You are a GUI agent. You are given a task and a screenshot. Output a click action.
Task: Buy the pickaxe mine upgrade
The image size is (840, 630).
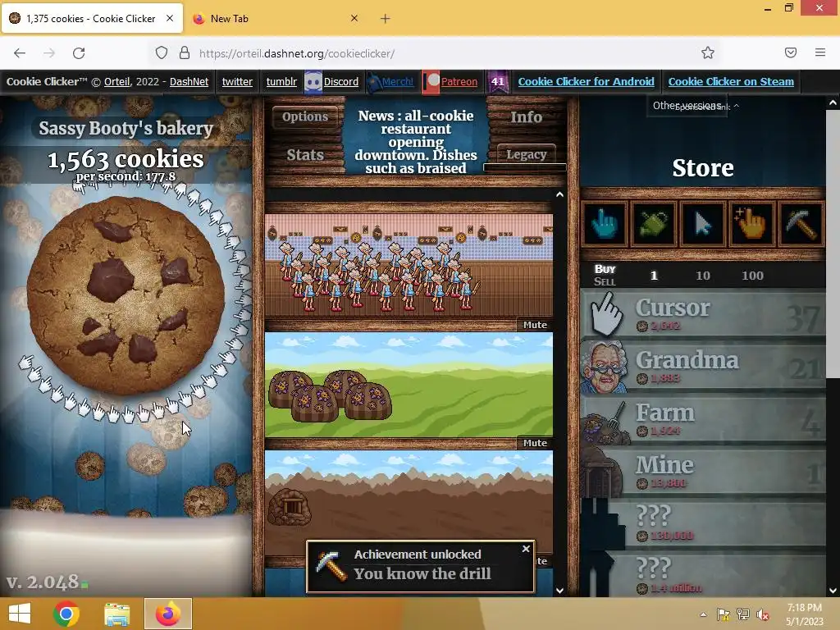pyautogui.click(x=801, y=223)
